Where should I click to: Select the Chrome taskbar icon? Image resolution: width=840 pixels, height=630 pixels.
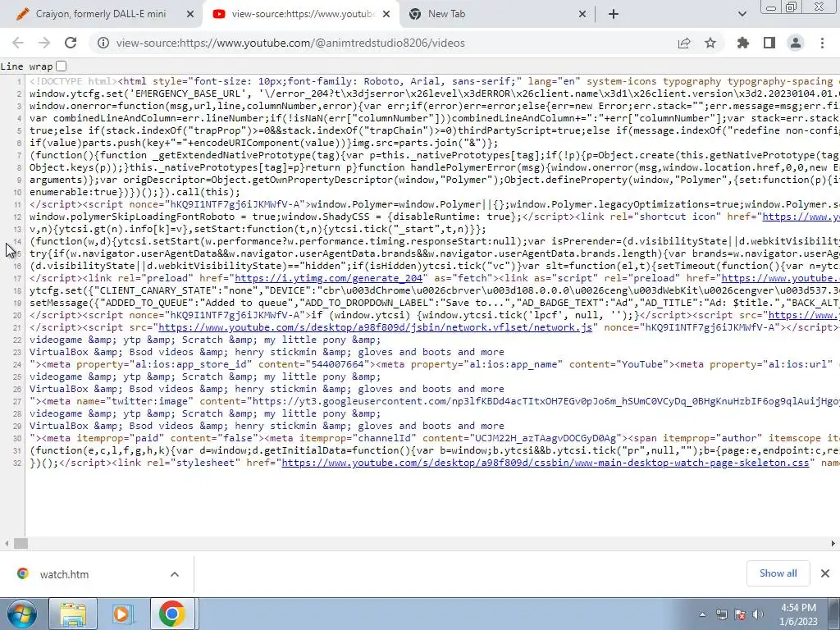pyautogui.click(x=172, y=614)
